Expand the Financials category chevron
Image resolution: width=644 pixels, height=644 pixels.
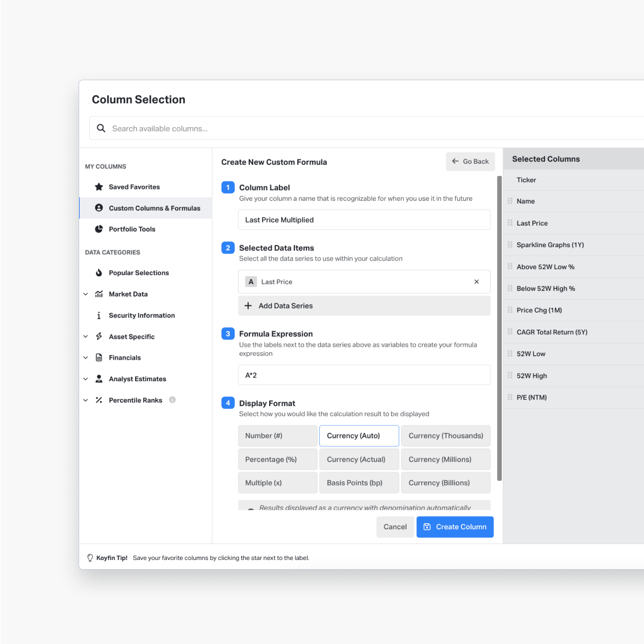pyautogui.click(x=86, y=358)
